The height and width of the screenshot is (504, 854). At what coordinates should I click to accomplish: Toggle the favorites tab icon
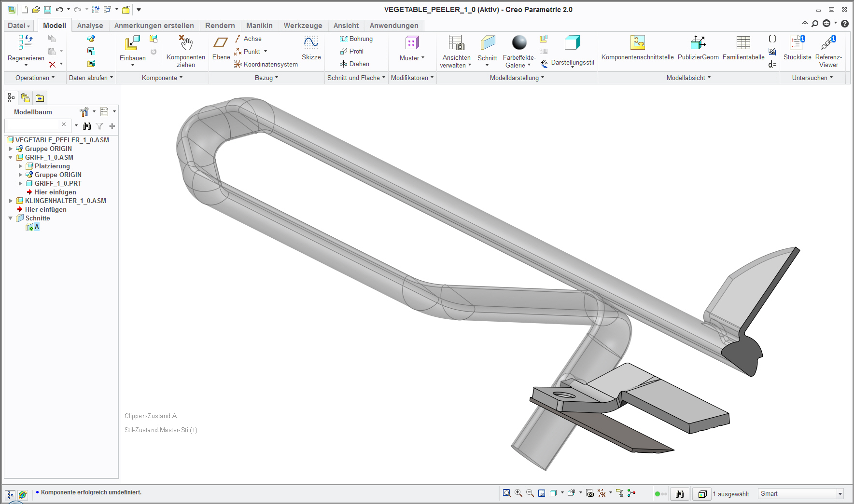pyautogui.click(x=40, y=98)
